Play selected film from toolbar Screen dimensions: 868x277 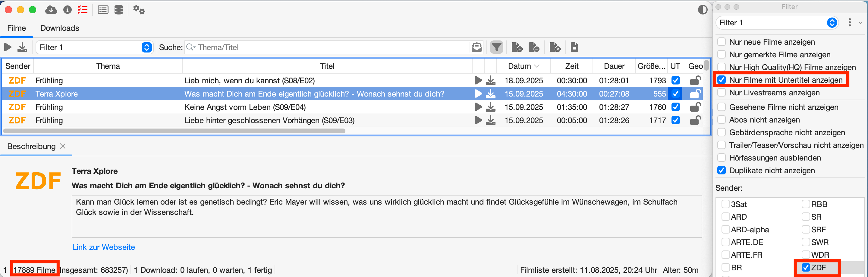tap(8, 47)
